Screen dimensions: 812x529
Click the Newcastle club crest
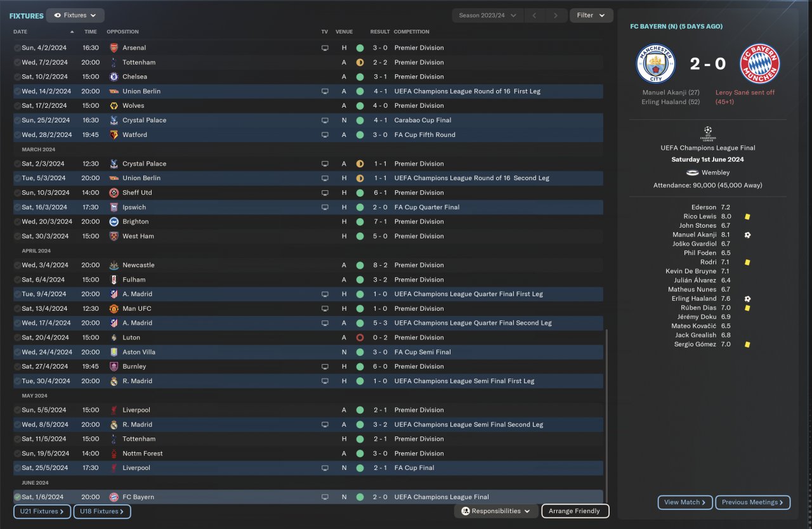[114, 265]
